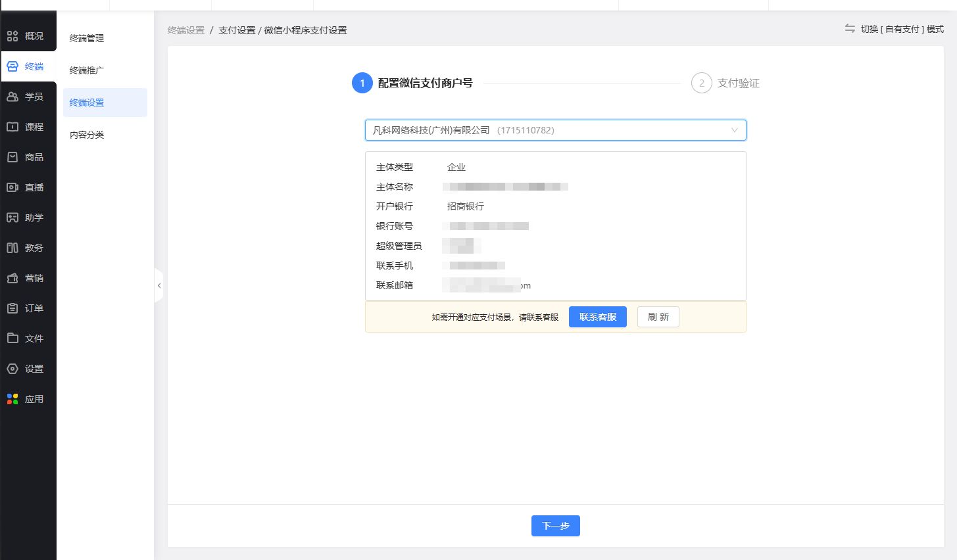Click the 直播 live broadcast icon
This screenshot has width=957, height=560.
coord(12,187)
